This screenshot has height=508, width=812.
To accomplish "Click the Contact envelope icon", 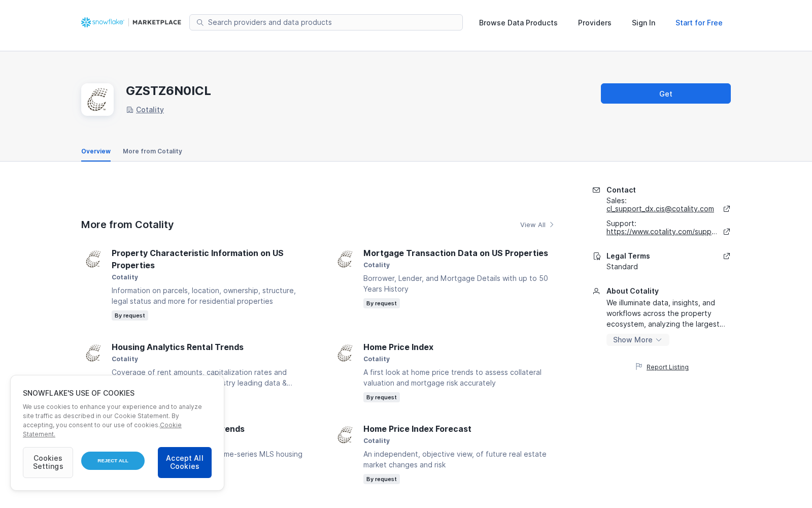I will click(596, 190).
